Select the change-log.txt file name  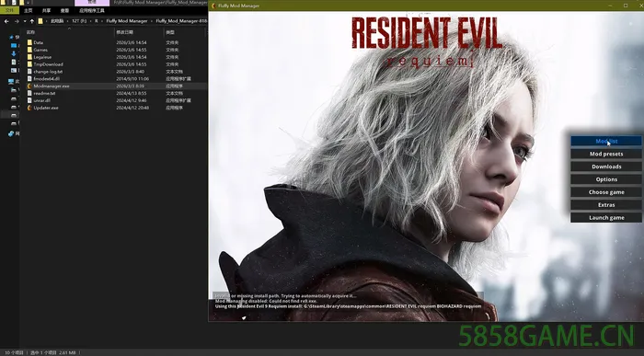(48, 72)
